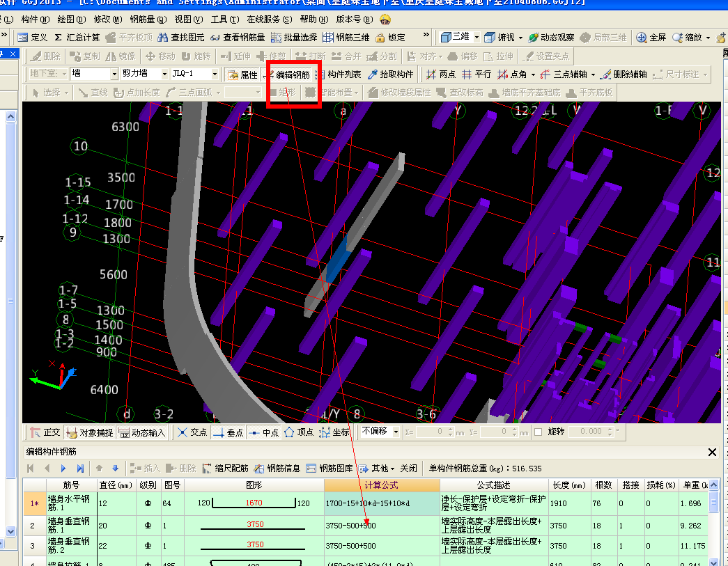
Task: Start 动态观察 dynamic orbit
Action: (x=552, y=38)
